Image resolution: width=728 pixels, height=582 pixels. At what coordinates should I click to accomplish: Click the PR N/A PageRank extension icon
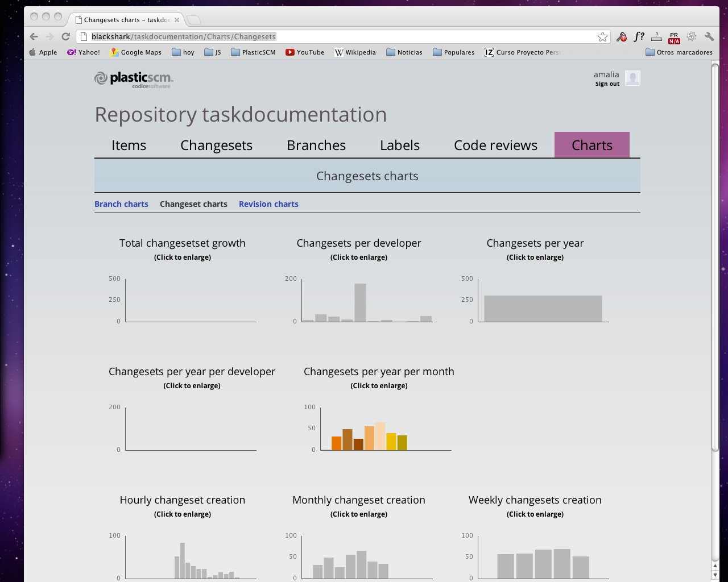coord(673,36)
